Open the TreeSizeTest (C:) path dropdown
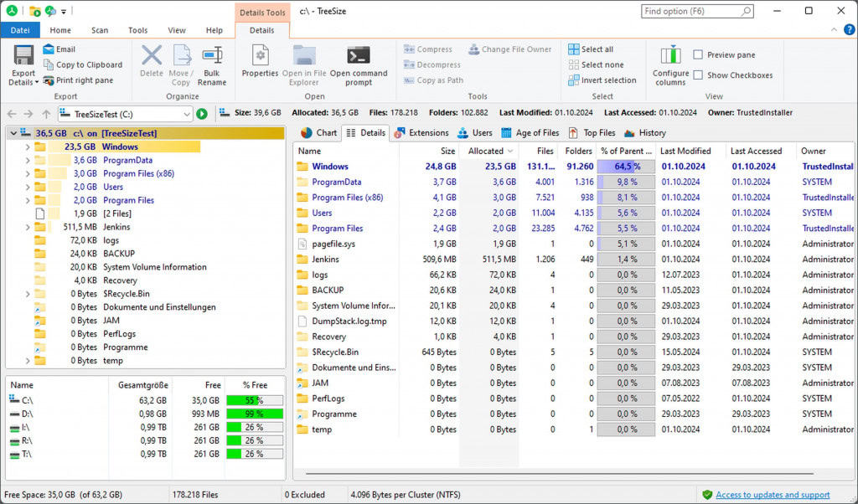 (x=186, y=114)
